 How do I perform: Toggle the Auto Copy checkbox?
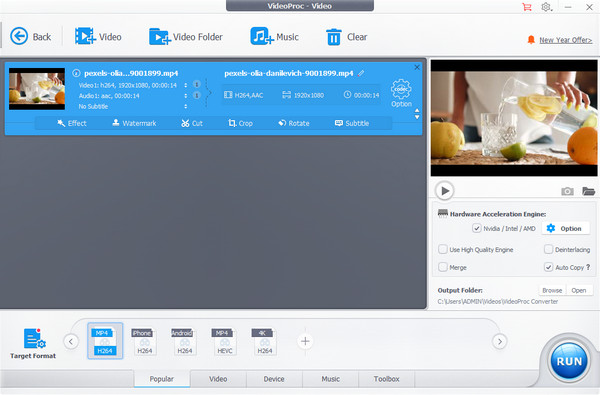click(x=548, y=267)
